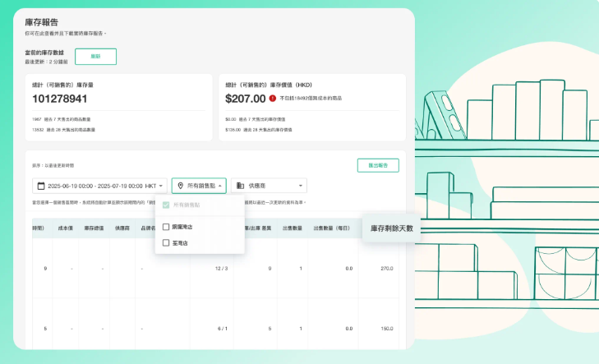Click the 庫存報告 page heading
The width and height of the screenshot is (599, 364).
(x=41, y=22)
